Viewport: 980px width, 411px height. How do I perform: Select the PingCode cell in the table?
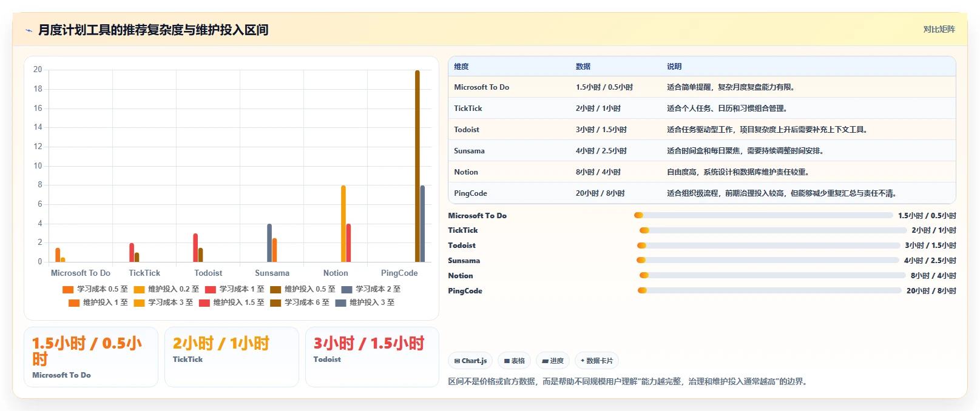point(470,193)
